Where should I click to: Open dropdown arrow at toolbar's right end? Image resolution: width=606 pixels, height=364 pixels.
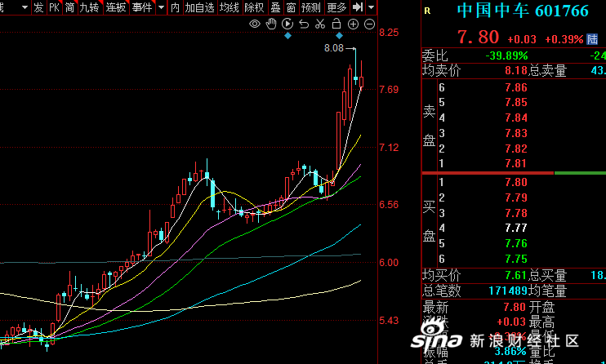[371, 7]
